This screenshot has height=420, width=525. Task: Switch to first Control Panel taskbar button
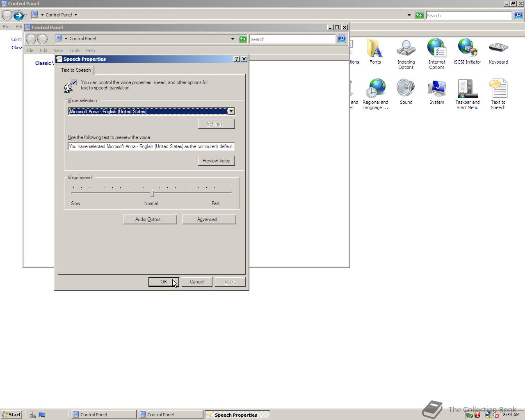pos(104,415)
